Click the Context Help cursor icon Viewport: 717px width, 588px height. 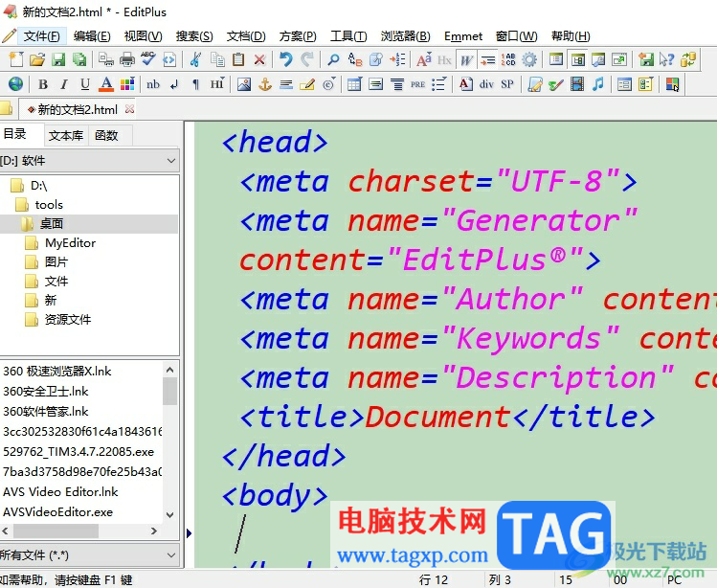point(666,59)
